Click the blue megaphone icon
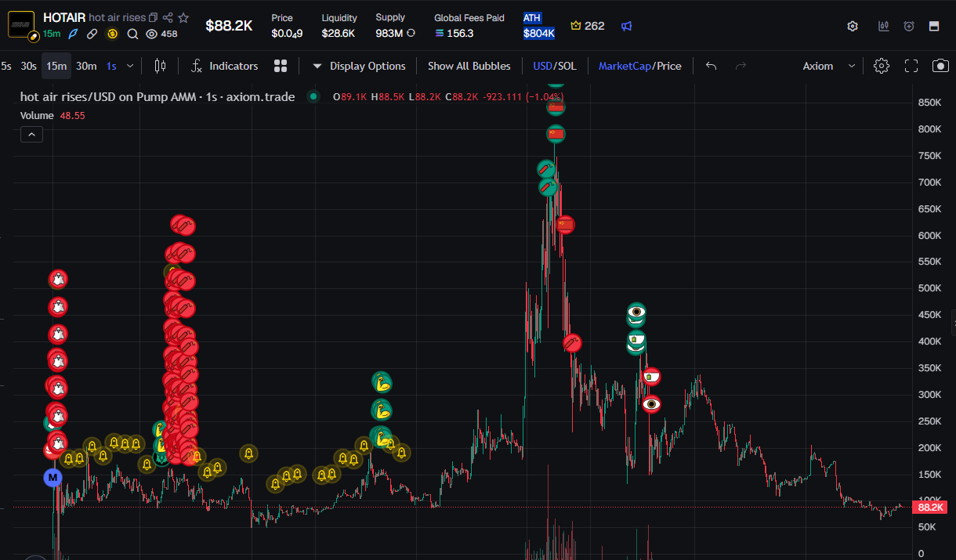The width and height of the screenshot is (956, 560). (x=627, y=26)
